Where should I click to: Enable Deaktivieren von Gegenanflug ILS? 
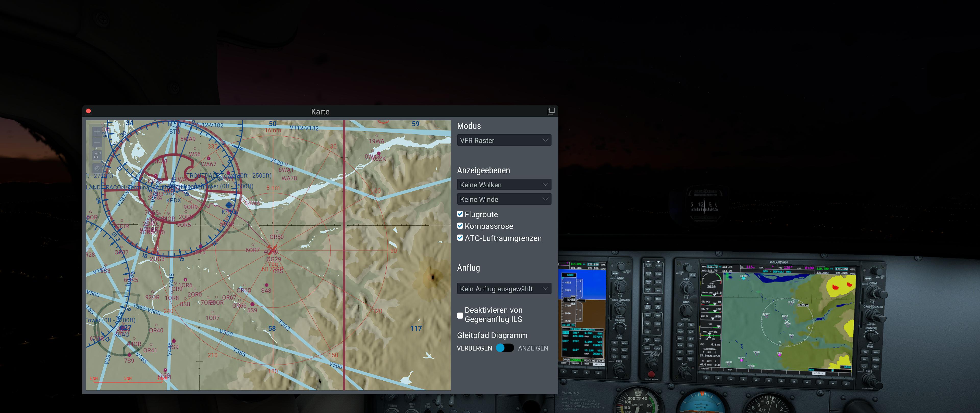[x=460, y=315]
